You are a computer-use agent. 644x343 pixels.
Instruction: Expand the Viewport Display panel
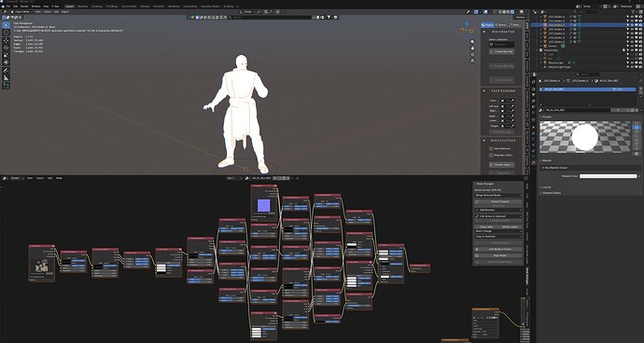552,192
